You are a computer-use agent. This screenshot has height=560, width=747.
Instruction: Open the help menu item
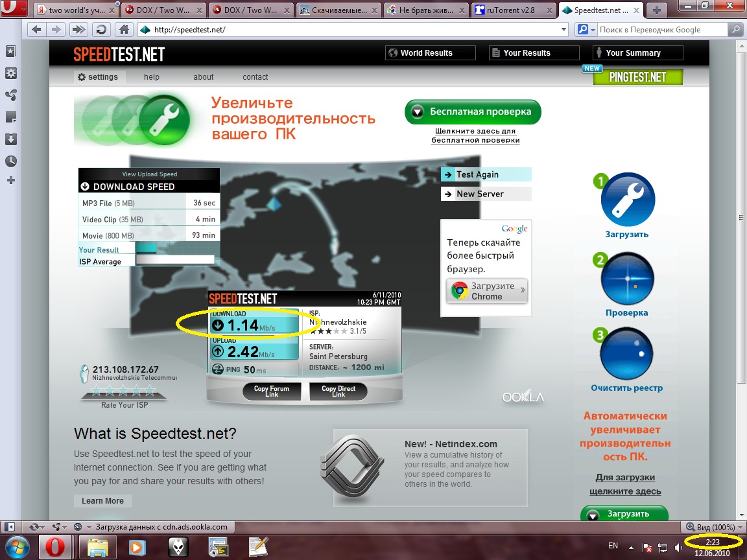[152, 76]
